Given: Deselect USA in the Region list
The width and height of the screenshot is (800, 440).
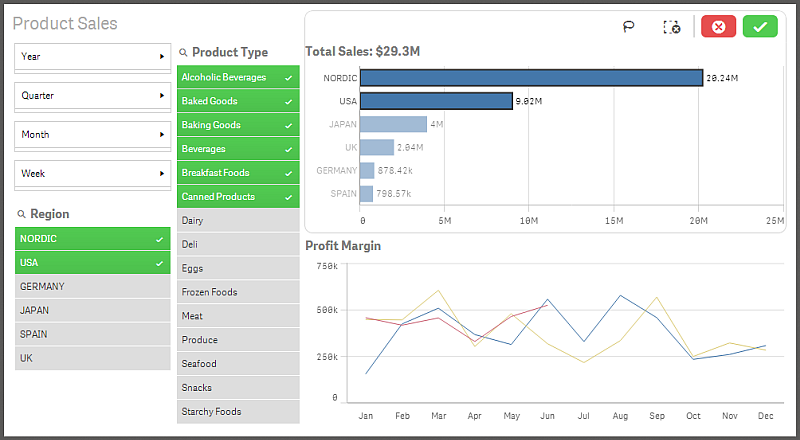Looking at the screenshot, I should pos(92,263).
